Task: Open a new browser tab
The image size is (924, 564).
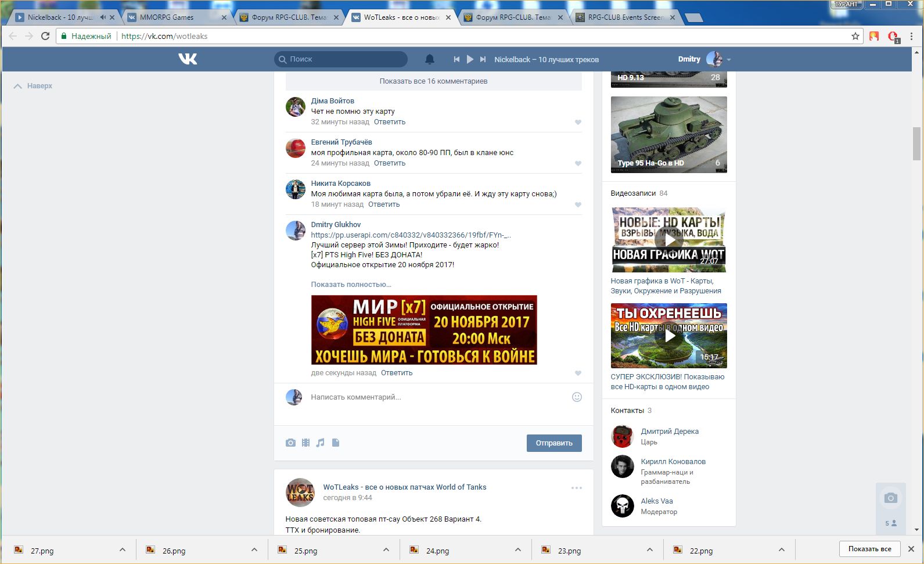Action: (x=693, y=17)
